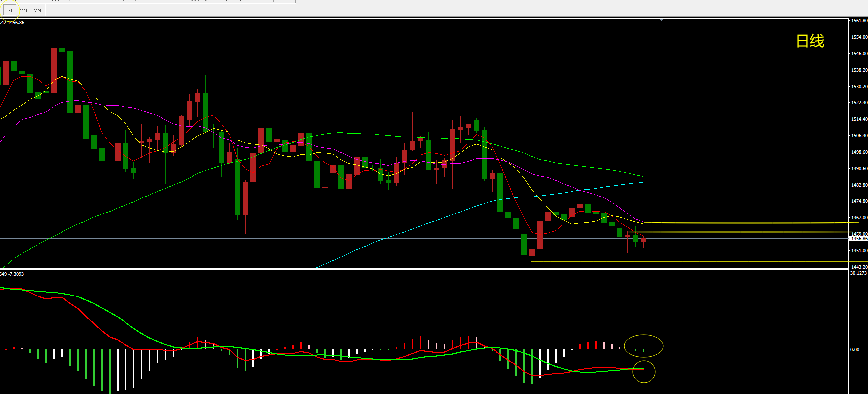Click the 30.1273 indicator scale value

pos(858,273)
